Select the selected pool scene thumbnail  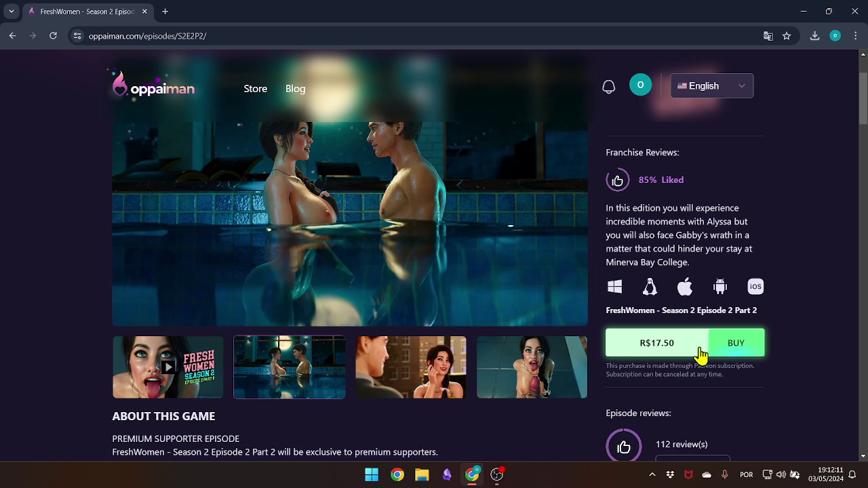[x=290, y=367]
